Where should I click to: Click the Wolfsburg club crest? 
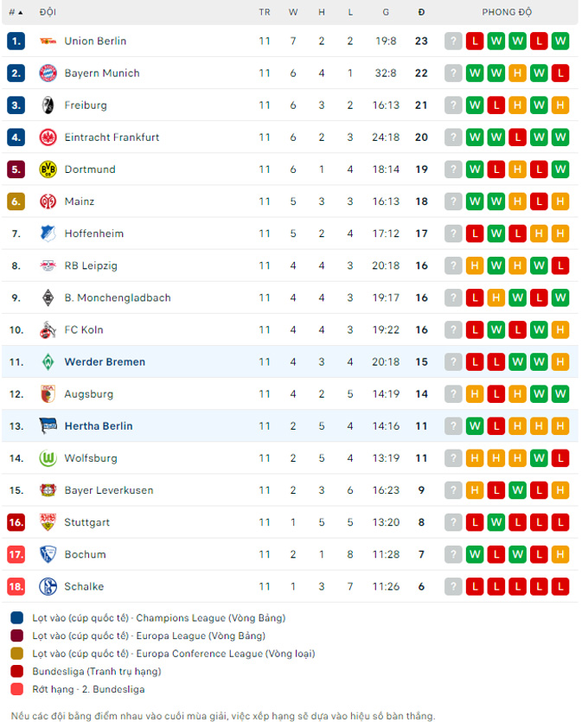[x=48, y=458]
